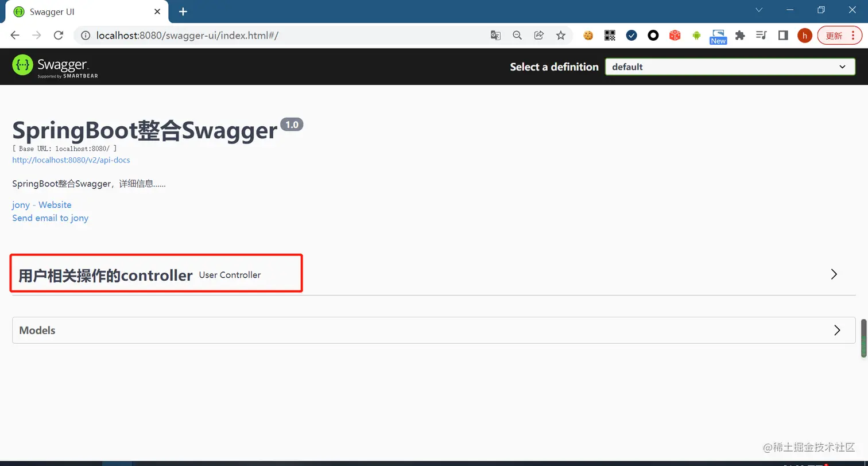868x466 pixels.
Task: Click the 更新 update button
Action: [x=834, y=36]
